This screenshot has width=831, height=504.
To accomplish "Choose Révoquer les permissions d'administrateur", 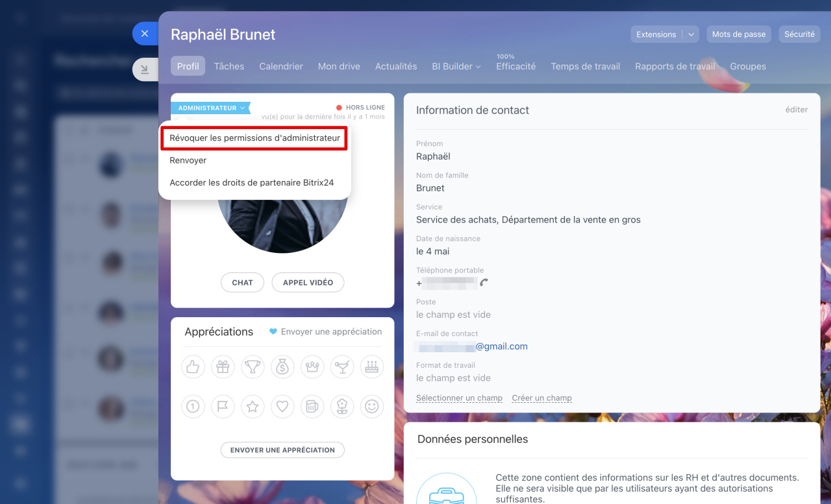I will (254, 138).
